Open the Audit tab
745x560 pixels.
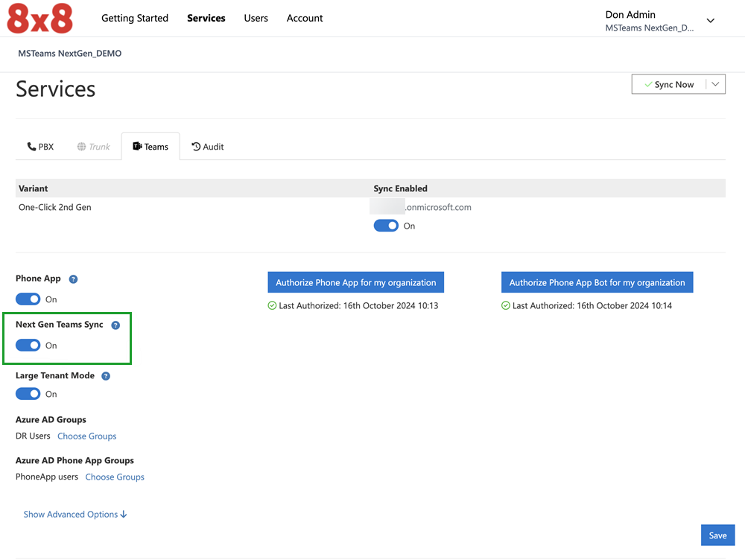click(208, 147)
